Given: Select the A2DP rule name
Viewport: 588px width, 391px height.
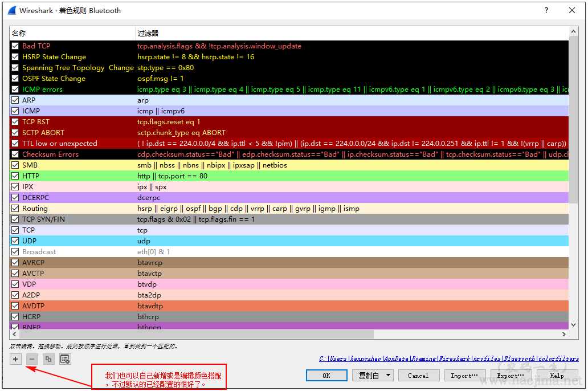Looking at the screenshot, I should point(31,295).
